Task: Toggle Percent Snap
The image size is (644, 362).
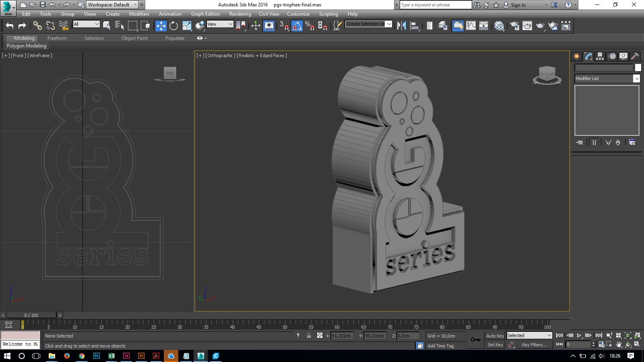Action: (310, 26)
